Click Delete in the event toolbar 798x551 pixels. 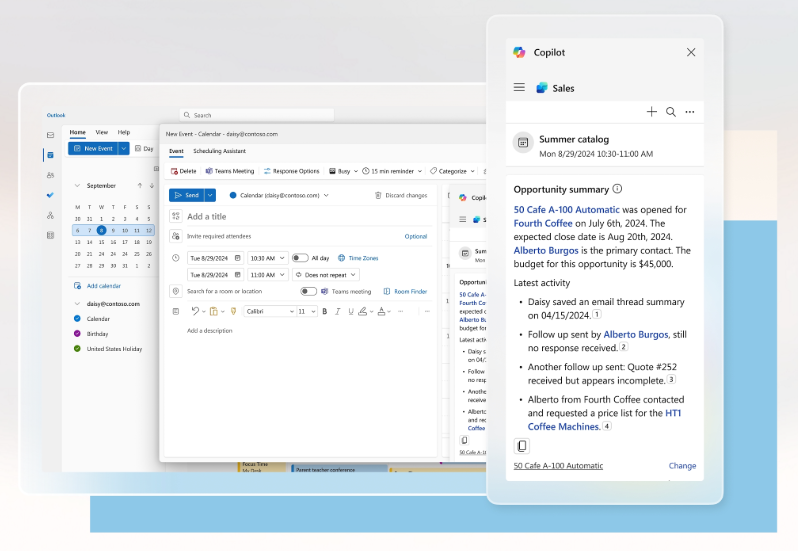click(x=183, y=171)
